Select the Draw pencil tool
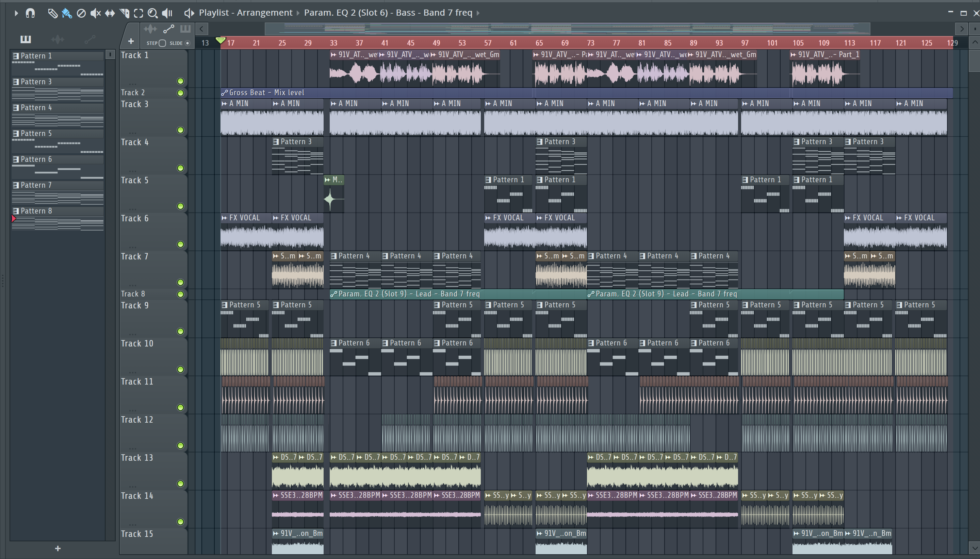980x559 pixels. coord(52,13)
